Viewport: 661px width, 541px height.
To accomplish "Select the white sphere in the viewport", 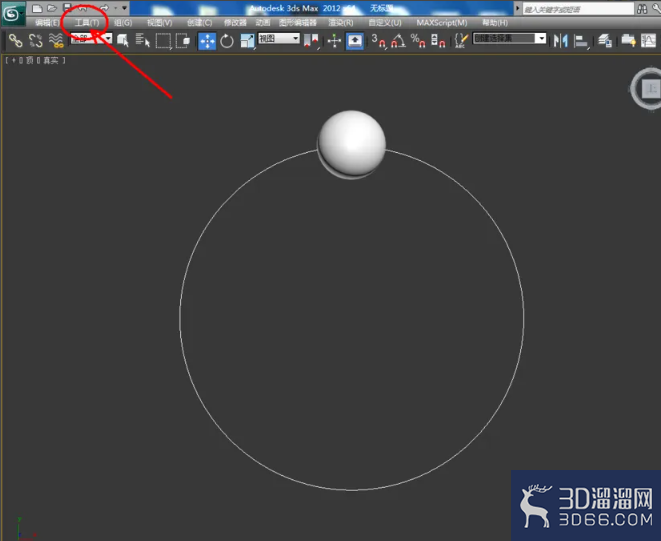I will click(352, 143).
